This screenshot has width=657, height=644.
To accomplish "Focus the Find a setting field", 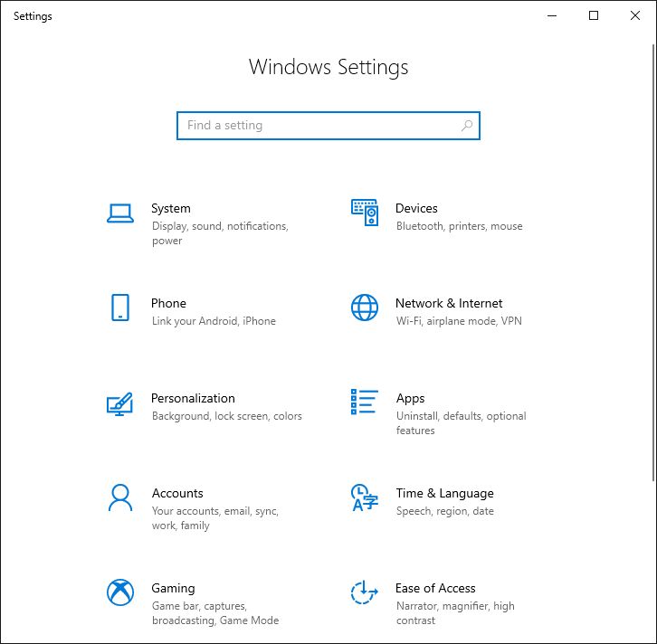I will (x=328, y=126).
